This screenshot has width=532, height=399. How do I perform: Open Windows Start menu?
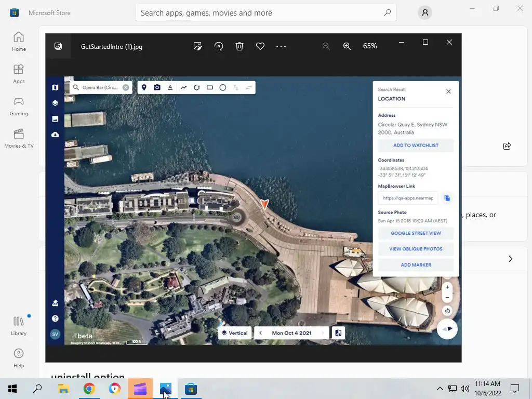(x=12, y=389)
